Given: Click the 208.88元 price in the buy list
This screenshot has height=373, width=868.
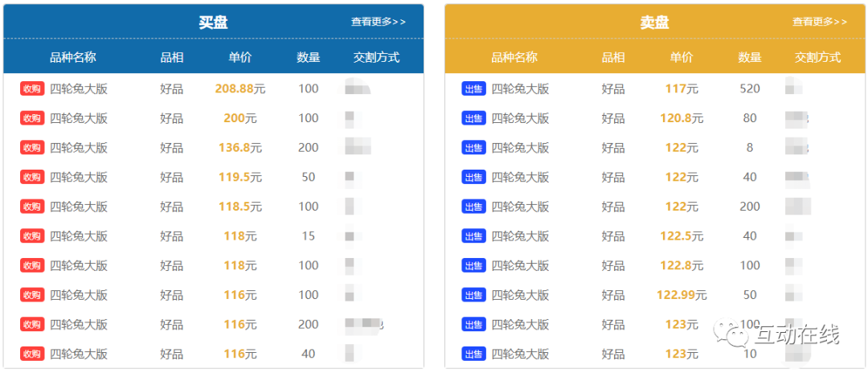Looking at the screenshot, I should point(240,89).
